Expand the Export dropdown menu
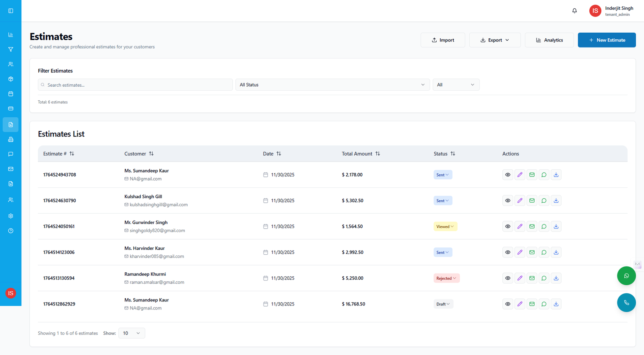The height and width of the screenshot is (355, 644). (x=495, y=40)
